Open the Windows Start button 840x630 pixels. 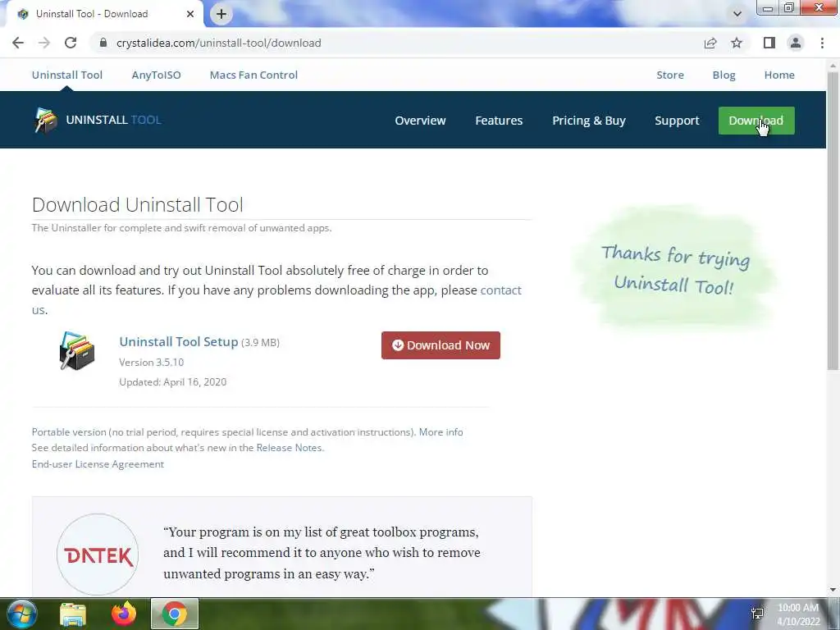click(x=21, y=614)
